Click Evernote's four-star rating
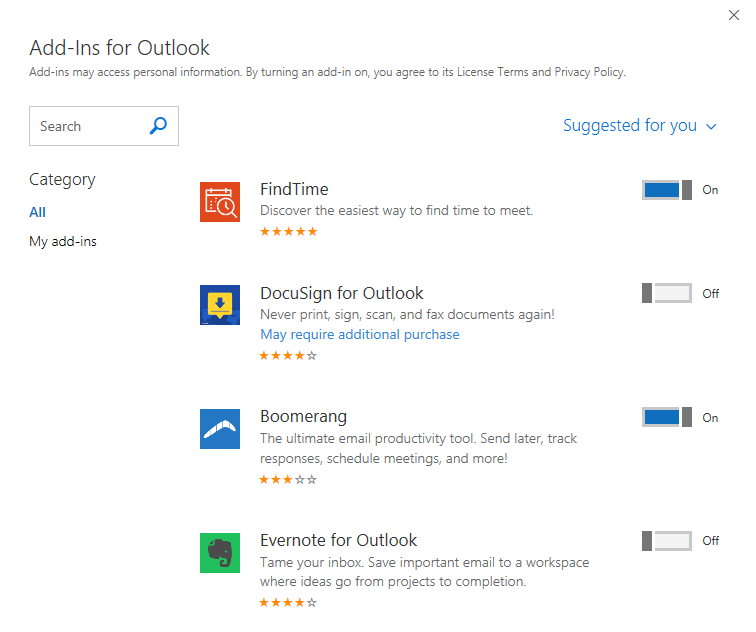The height and width of the screenshot is (632, 756). (x=288, y=603)
